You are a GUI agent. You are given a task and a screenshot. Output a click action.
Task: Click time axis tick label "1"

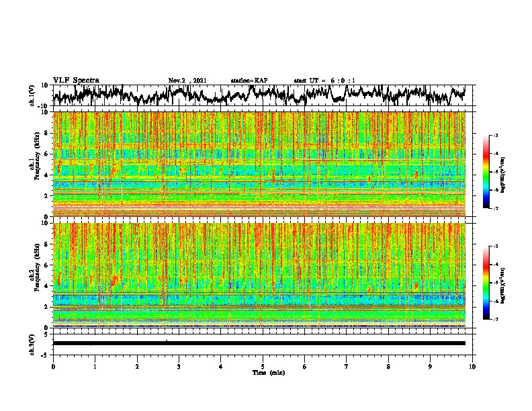pos(95,367)
